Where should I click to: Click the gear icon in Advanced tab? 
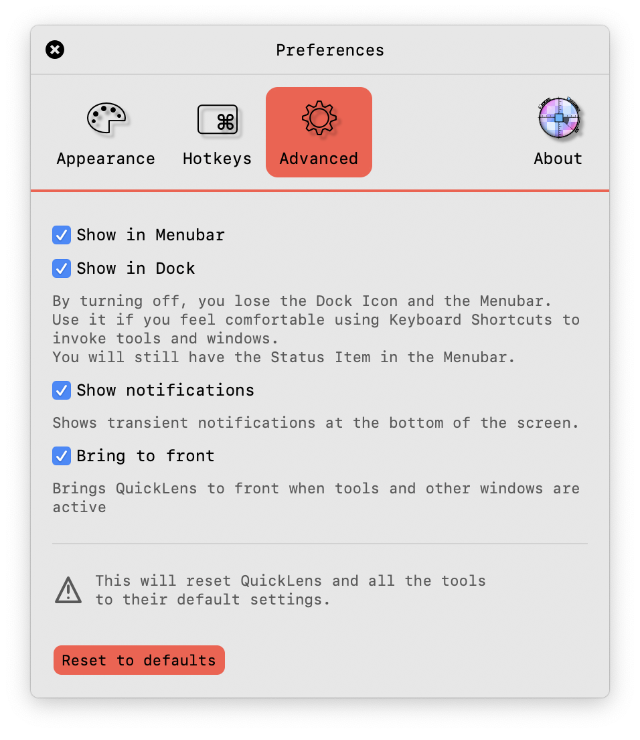(319, 118)
